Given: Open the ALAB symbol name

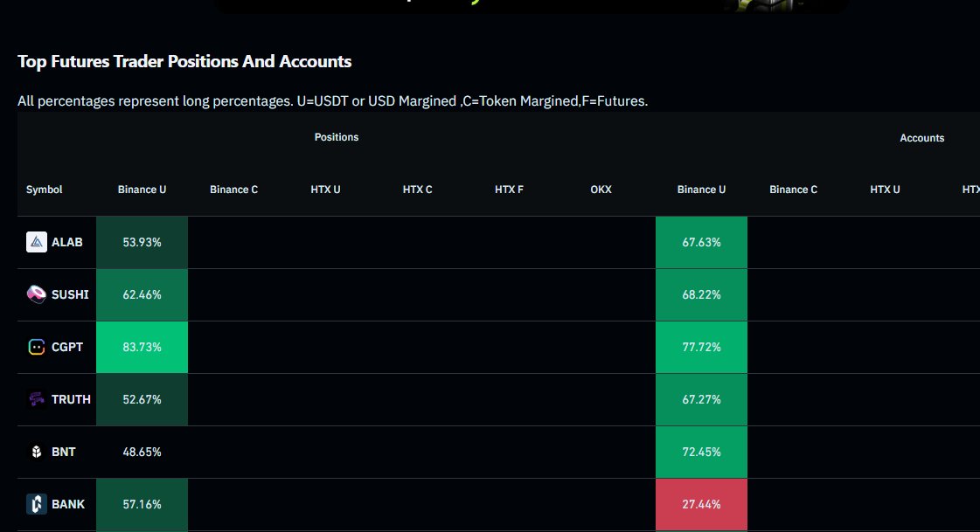Looking at the screenshot, I should pos(66,242).
